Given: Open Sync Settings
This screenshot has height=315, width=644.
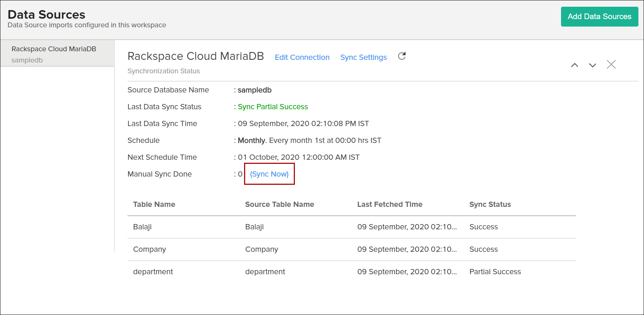Looking at the screenshot, I should coord(363,57).
